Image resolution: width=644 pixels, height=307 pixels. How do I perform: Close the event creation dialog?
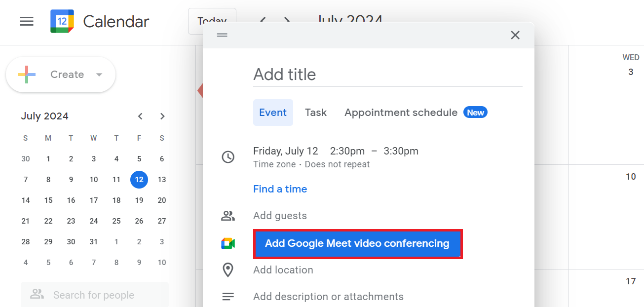(515, 35)
